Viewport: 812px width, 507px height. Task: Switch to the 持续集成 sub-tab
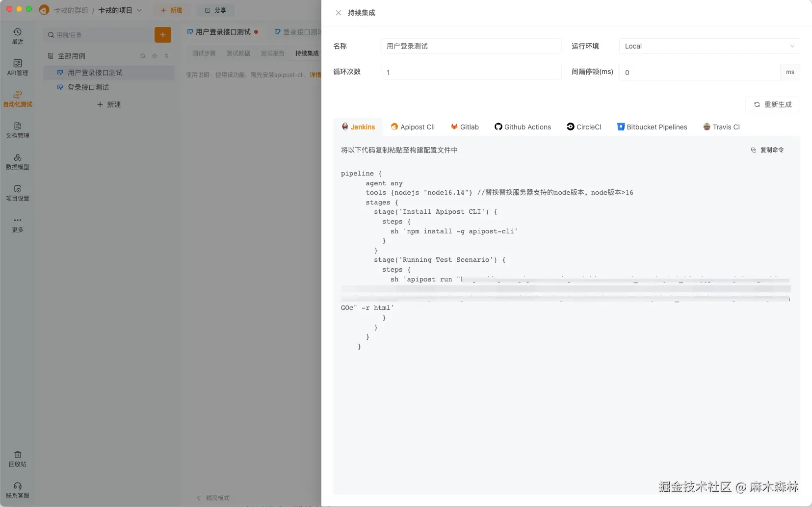(x=307, y=53)
